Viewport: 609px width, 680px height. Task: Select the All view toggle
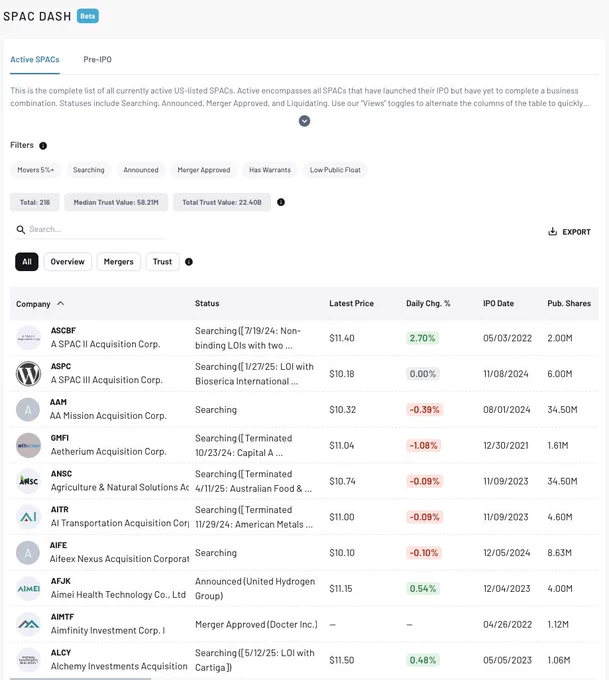[x=27, y=262]
